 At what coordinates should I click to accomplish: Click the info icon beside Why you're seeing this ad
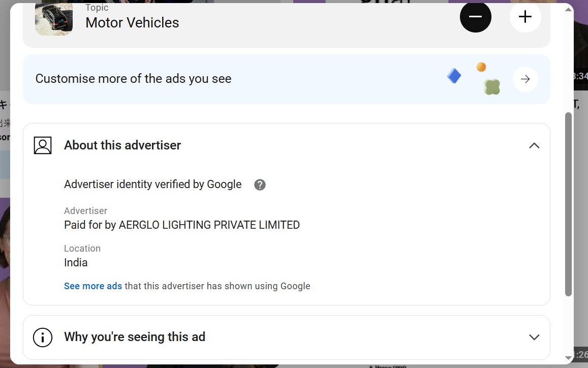pyautogui.click(x=43, y=337)
